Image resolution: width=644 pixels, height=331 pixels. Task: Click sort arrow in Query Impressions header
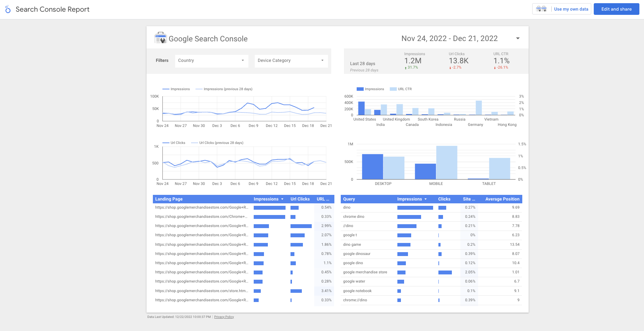[425, 199]
